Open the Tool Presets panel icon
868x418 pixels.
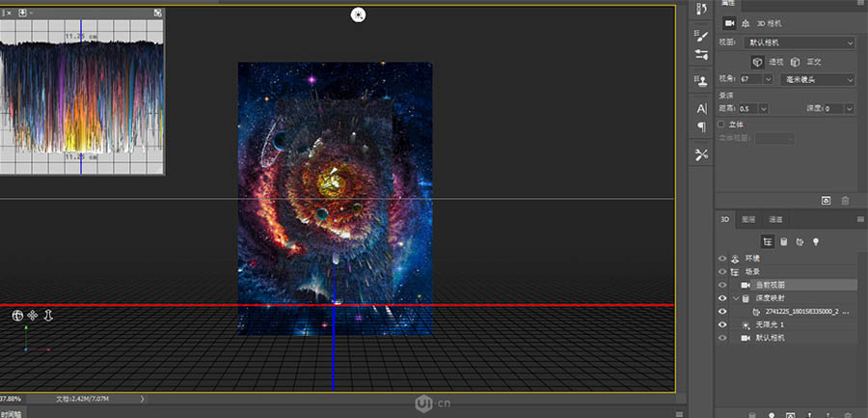701,154
